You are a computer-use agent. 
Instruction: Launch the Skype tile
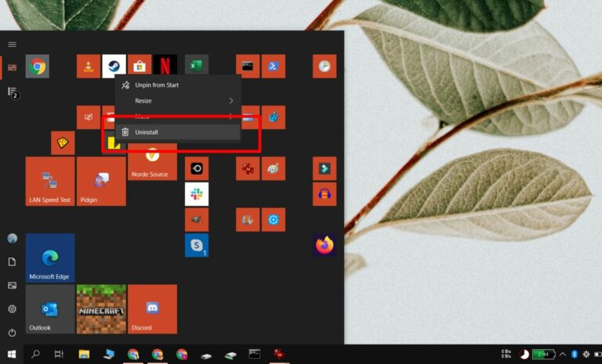[x=197, y=245]
